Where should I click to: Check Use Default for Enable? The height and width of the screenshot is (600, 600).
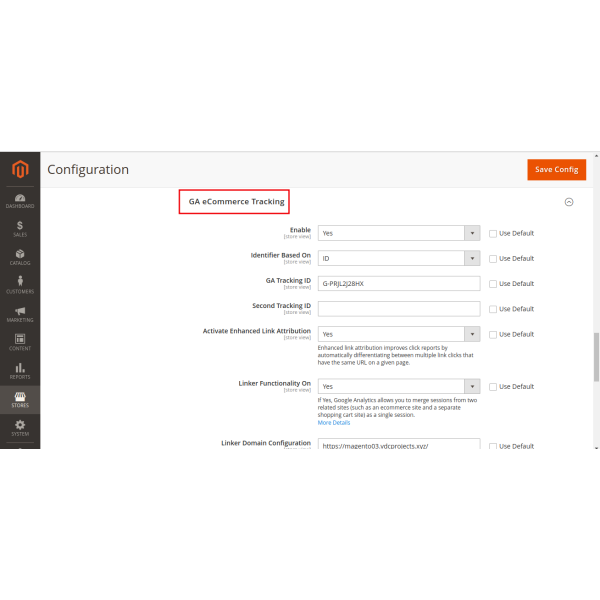pos(493,233)
